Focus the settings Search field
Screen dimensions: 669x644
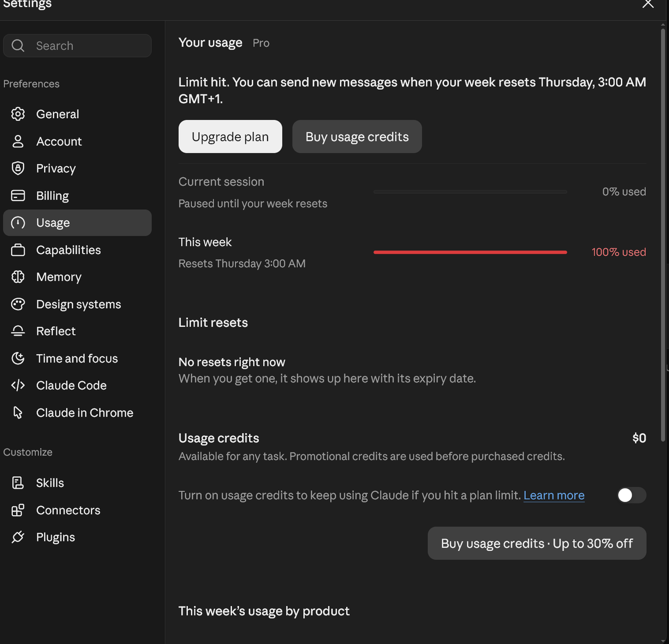77,46
